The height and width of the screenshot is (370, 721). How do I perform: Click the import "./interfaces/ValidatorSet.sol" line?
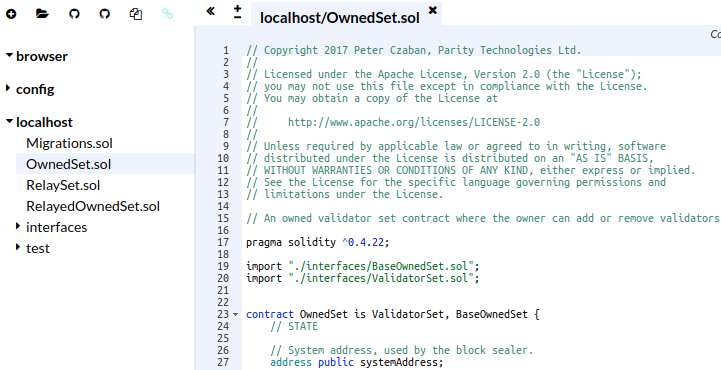362,278
